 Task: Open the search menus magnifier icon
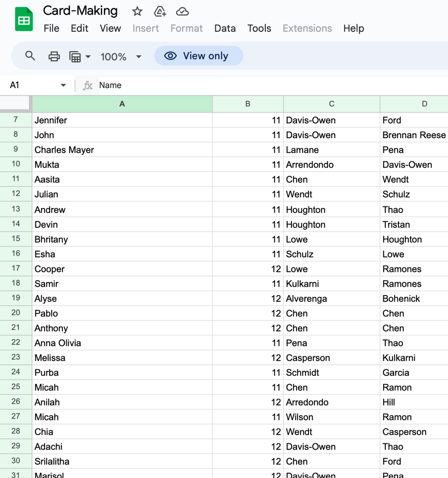click(30, 56)
